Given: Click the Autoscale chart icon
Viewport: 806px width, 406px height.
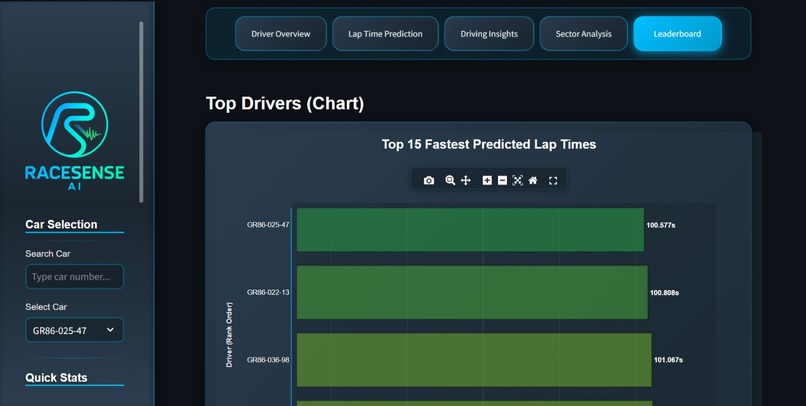Looking at the screenshot, I should pyautogui.click(x=518, y=180).
